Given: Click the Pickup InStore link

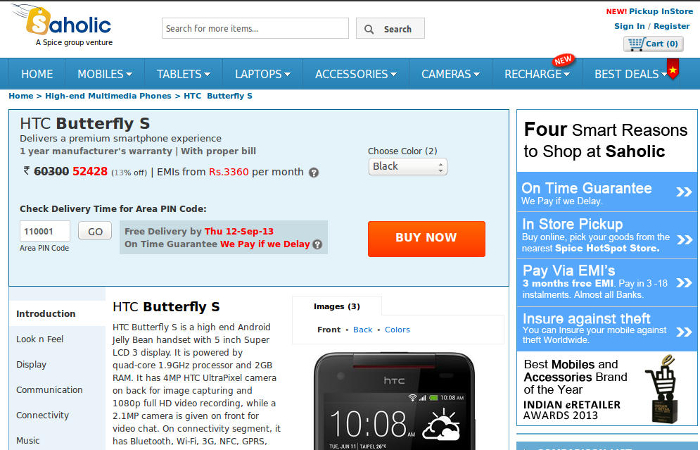Looking at the screenshot, I should [661, 12].
